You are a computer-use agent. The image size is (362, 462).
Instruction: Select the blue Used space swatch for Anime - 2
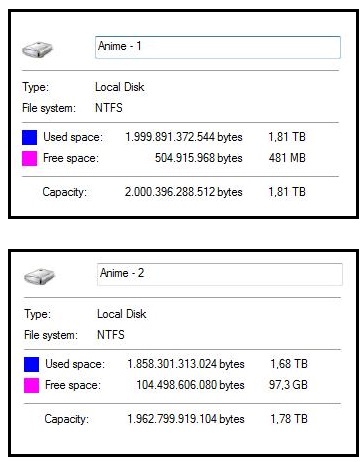(x=31, y=364)
